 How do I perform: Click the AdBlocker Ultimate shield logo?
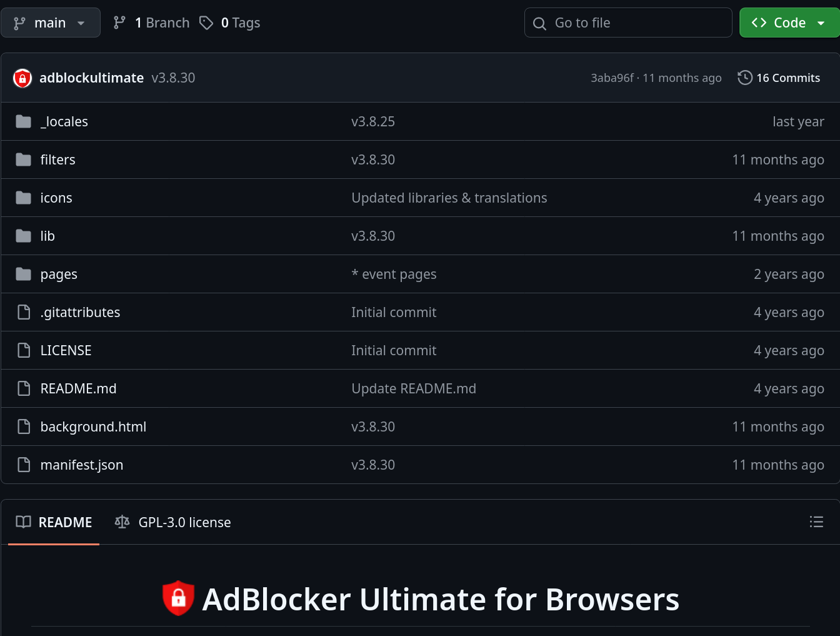click(x=178, y=598)
